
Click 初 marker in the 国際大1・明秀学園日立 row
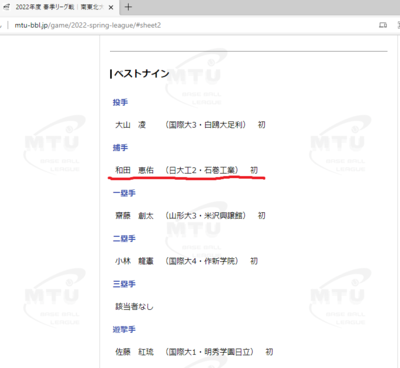pos(269,352)
